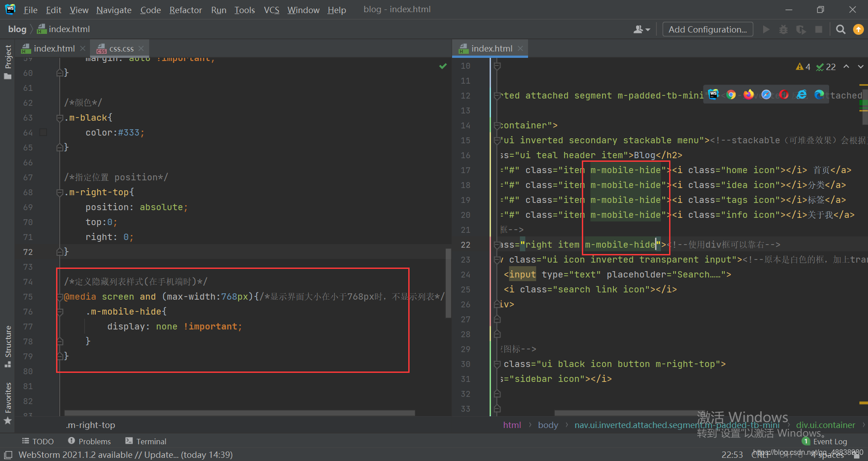
Task: Click the Search Everywhere magnifier icon
Action: tap(840, 29)
